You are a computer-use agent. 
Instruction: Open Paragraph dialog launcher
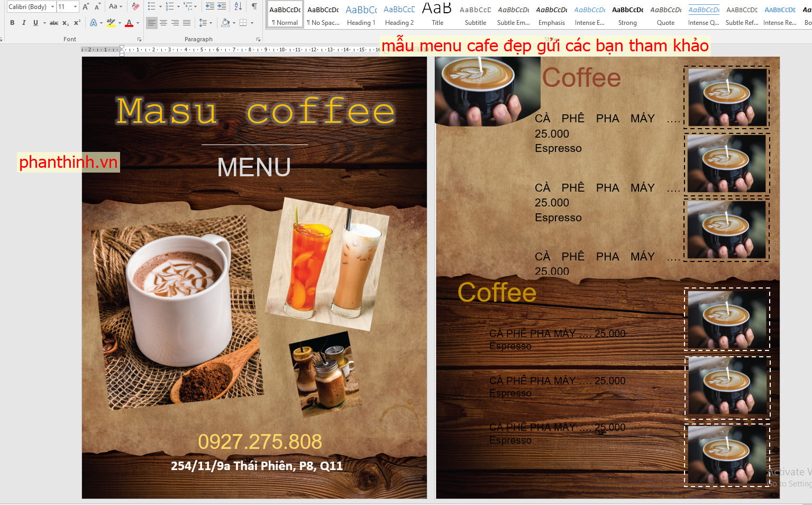point(258,39)
